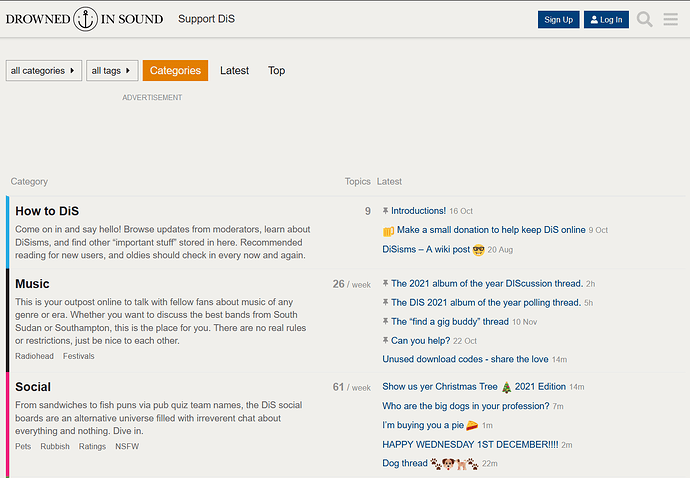Open the NSFW subcategory under Social
690x478 pixels.
click(x=127, y=446)
